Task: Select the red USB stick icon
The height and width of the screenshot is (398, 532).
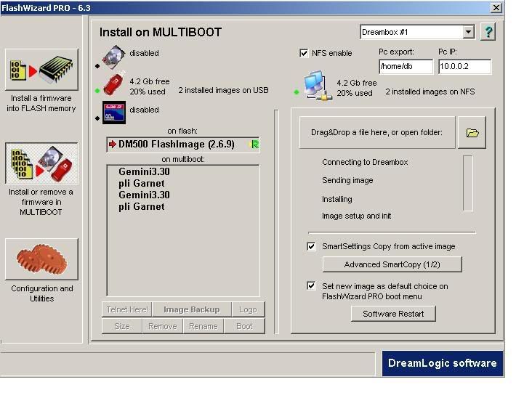Action: tap(114, 84)
